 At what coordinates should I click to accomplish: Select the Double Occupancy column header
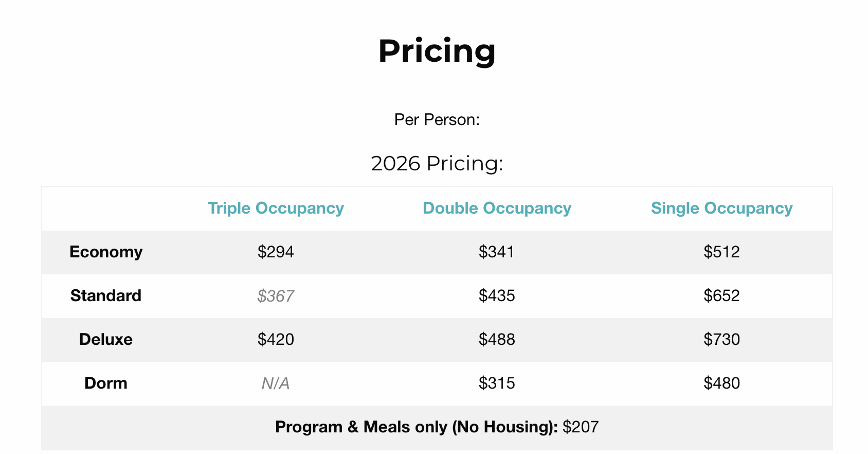pos(497,208)
